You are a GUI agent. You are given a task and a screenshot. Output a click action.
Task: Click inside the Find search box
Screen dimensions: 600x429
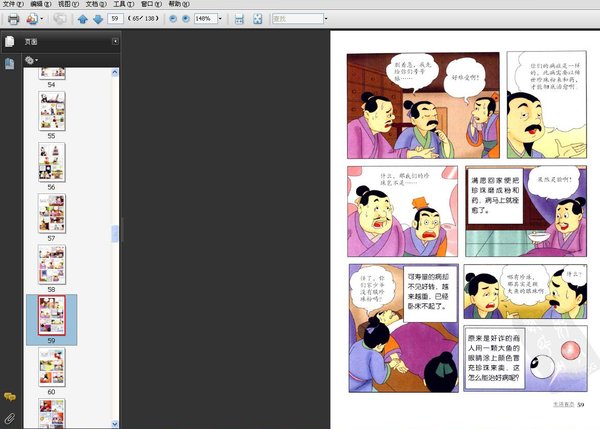tap(298, 18)
